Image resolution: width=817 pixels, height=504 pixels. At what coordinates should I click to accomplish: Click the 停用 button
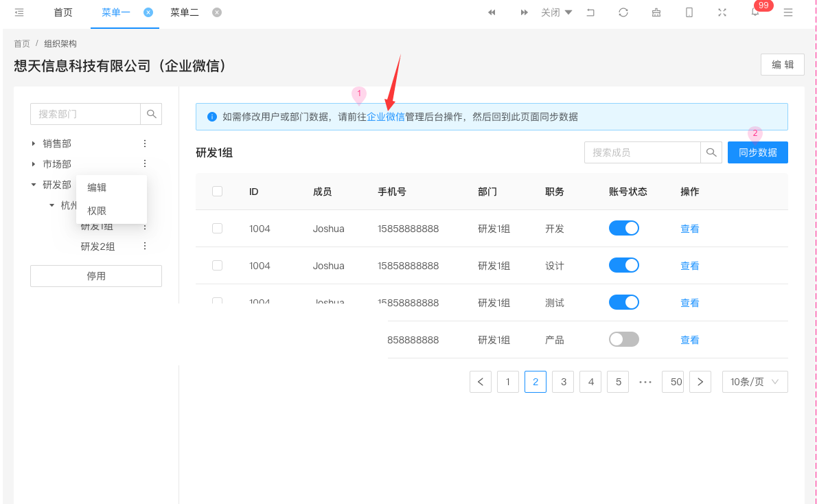pos(96,276)
